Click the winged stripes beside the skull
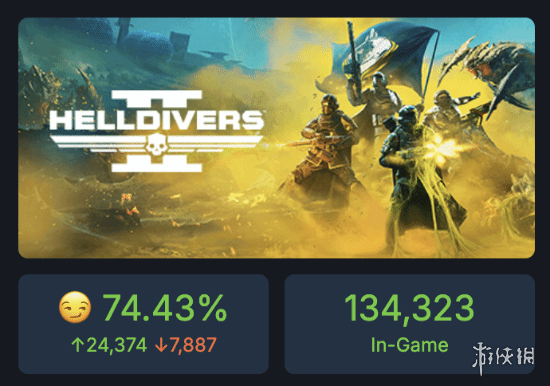 pos(156,145)
